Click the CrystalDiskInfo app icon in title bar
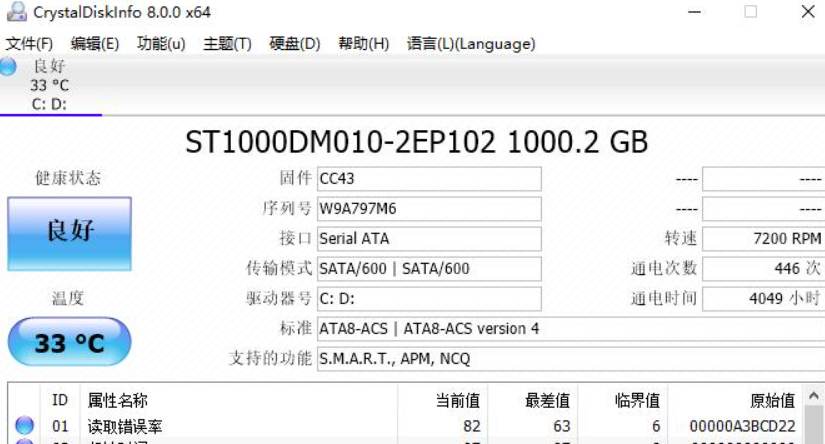This screenshot has width=825, height=444. tap(16, 12)
